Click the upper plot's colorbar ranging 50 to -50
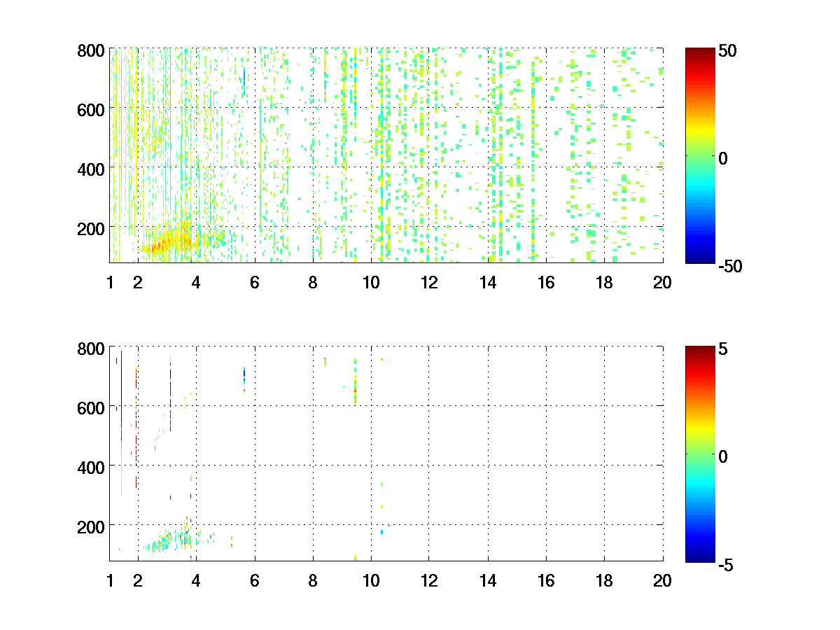 [700, 155]
